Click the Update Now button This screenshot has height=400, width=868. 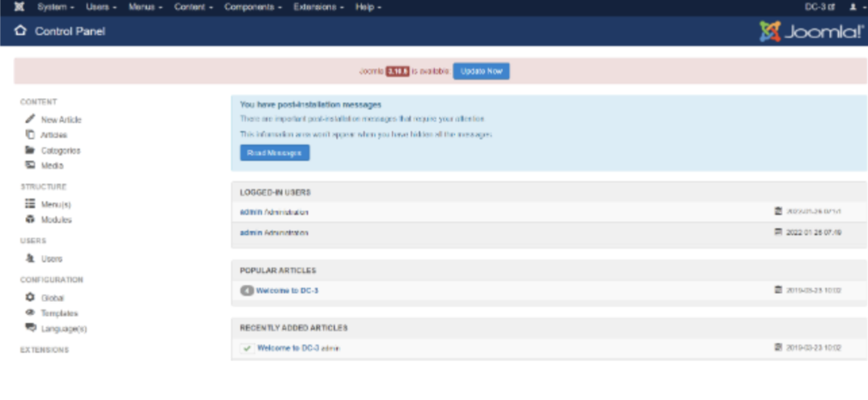pyautogui.click(x=481, y=71)
